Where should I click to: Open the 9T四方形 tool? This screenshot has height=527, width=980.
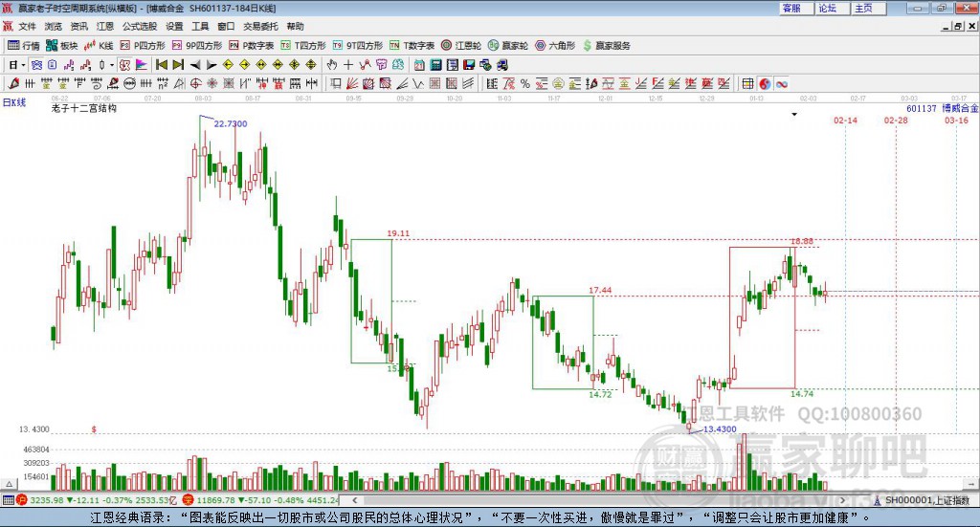pyautogui.click(x=358, y=46)
